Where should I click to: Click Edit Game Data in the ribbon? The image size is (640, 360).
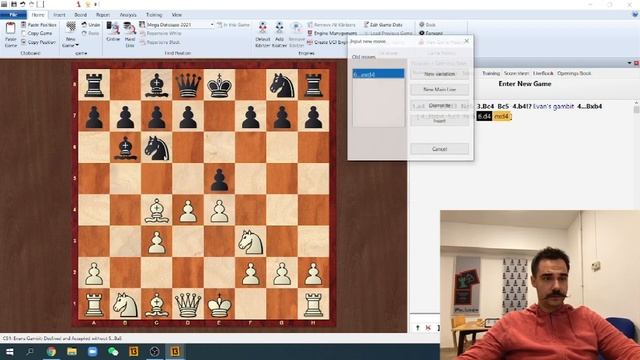pyautogui.click(x=383, y=25)
